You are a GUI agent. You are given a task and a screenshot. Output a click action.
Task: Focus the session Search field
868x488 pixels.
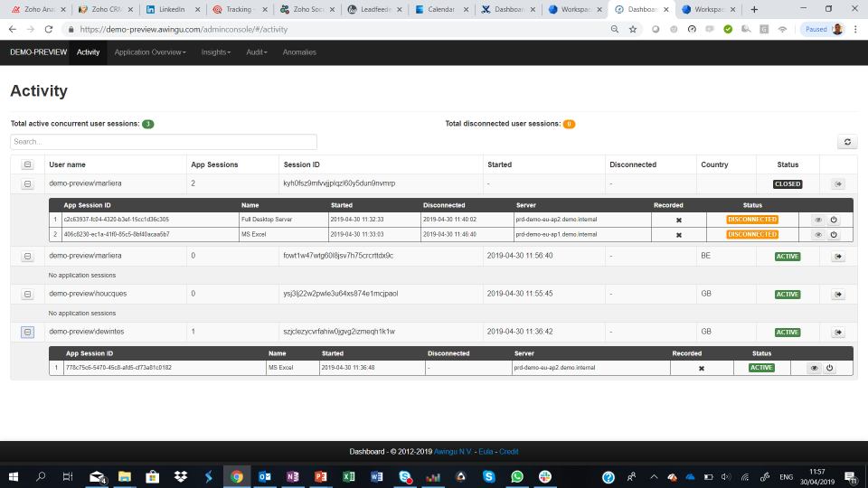pos(164,142)
